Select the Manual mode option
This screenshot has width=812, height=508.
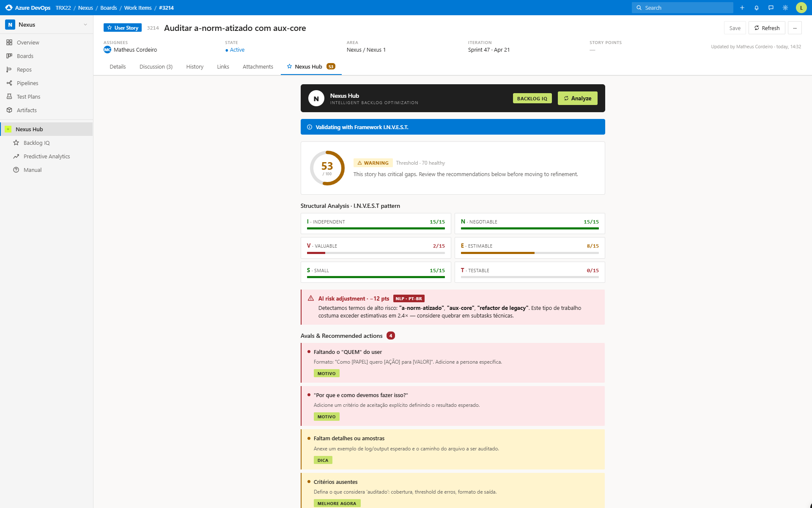(x=32, y=170)
